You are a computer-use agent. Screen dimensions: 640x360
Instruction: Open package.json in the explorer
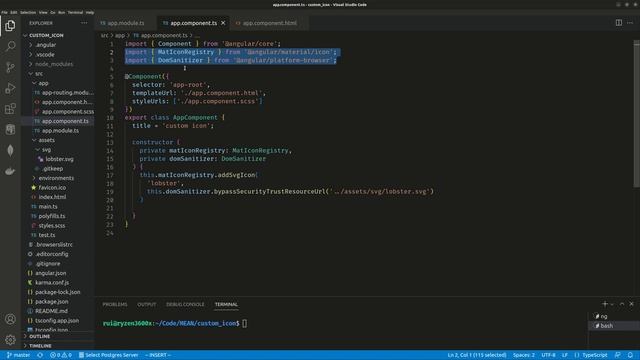51,302
